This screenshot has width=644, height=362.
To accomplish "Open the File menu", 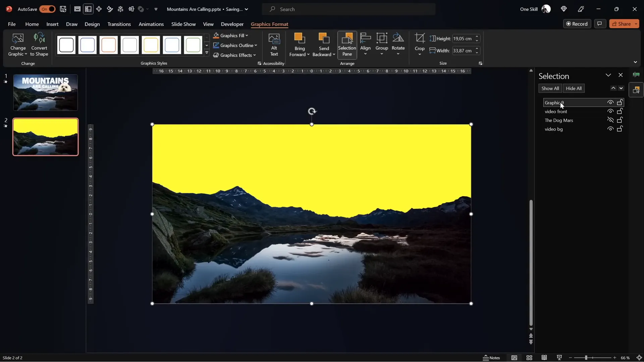I will pos(12,24).
